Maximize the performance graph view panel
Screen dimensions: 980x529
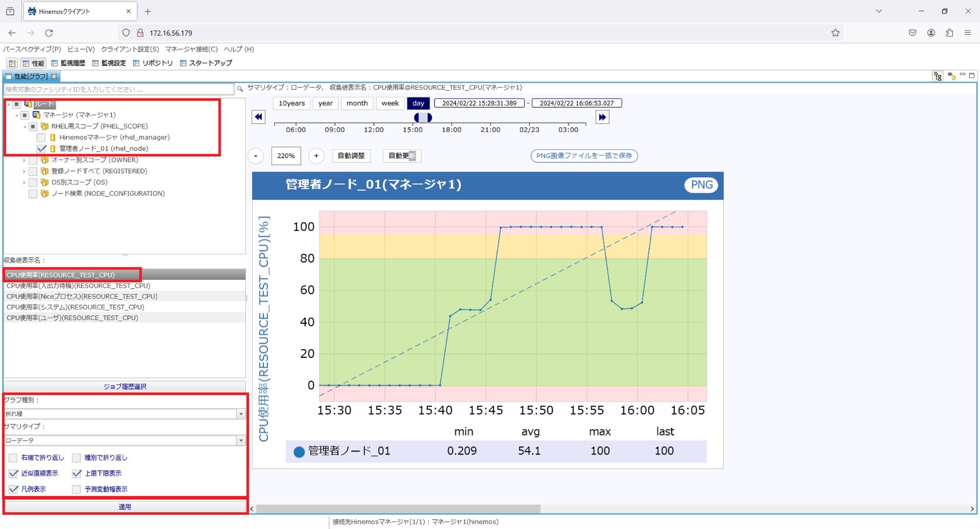click(x=972, y=75)
